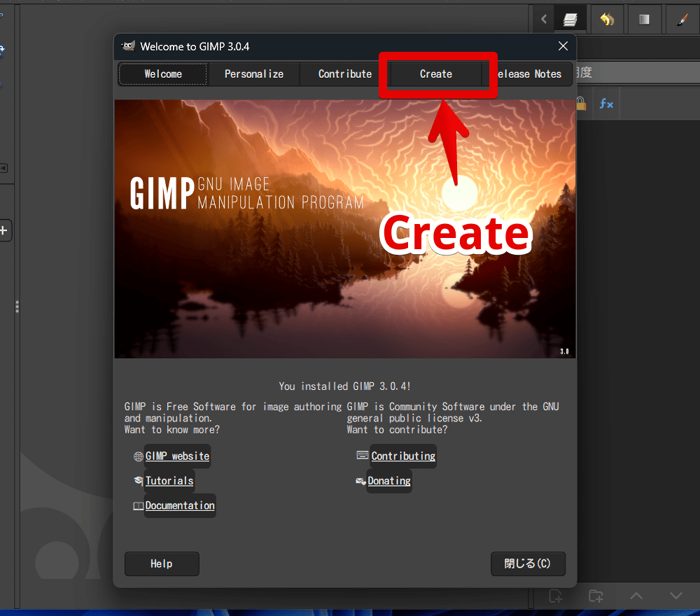Image resolution: width=700 pixels, height=616 pixels.
Task: Click the keyboard icon beside Contributing
Action: 363,455
